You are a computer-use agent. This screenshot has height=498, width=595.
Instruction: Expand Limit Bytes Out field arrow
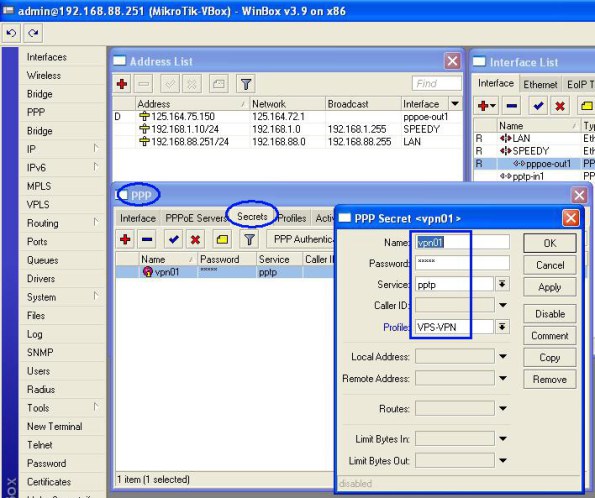[x=503, y=460]
